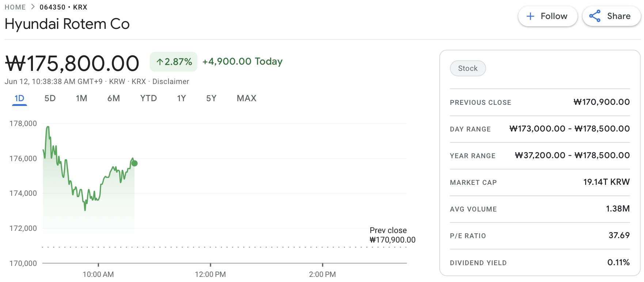
Task: Select the 1D range tab
Action: click(x=19, y=98)
